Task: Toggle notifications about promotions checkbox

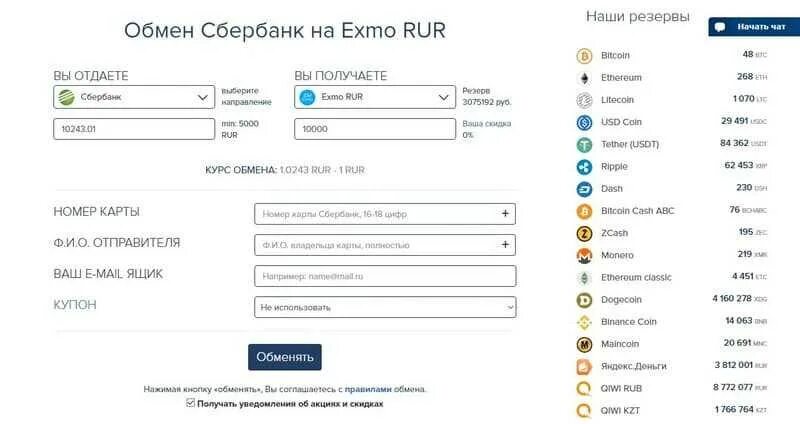Action: (190, 403)
